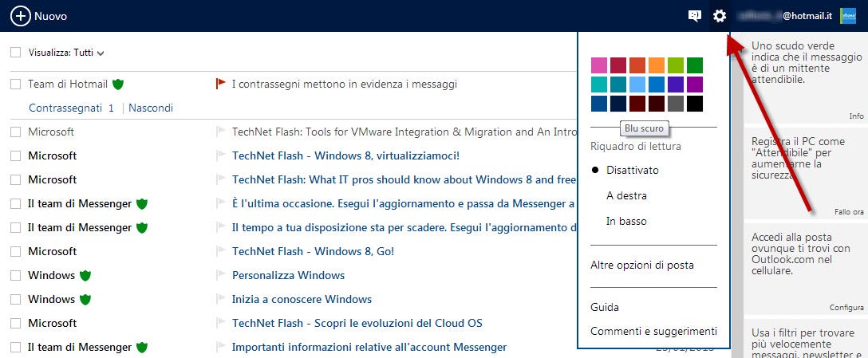Click the profile avatar picture
The width and height of the screenshot is (868, 358).
coord(848,16)
